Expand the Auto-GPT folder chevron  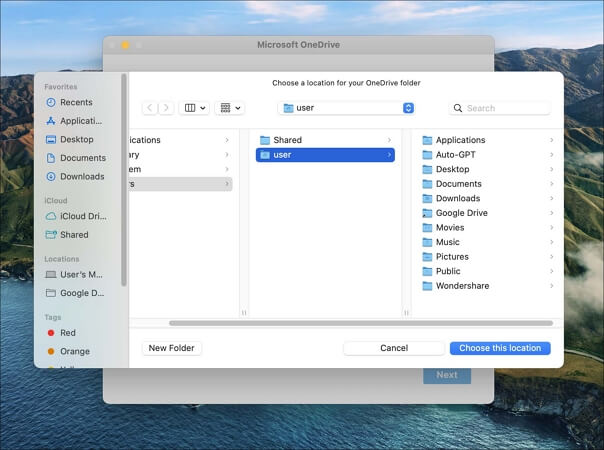[551, 155]
